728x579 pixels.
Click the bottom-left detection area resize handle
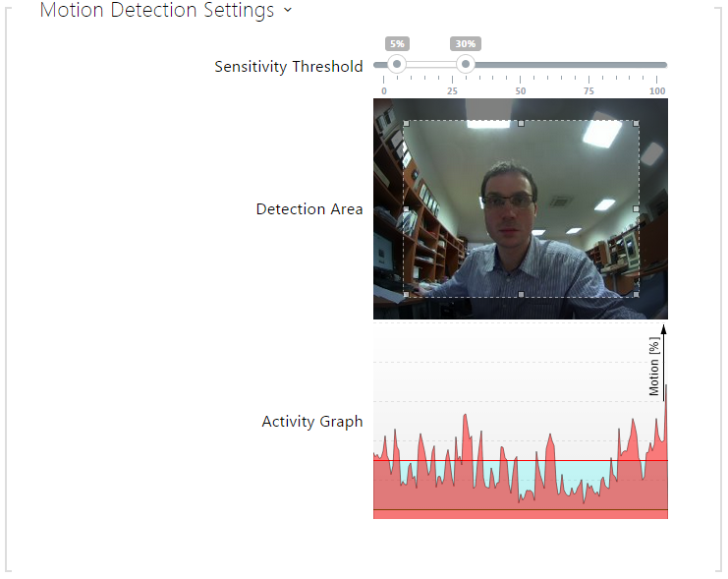pyautogui.click(x=407, y=295)
